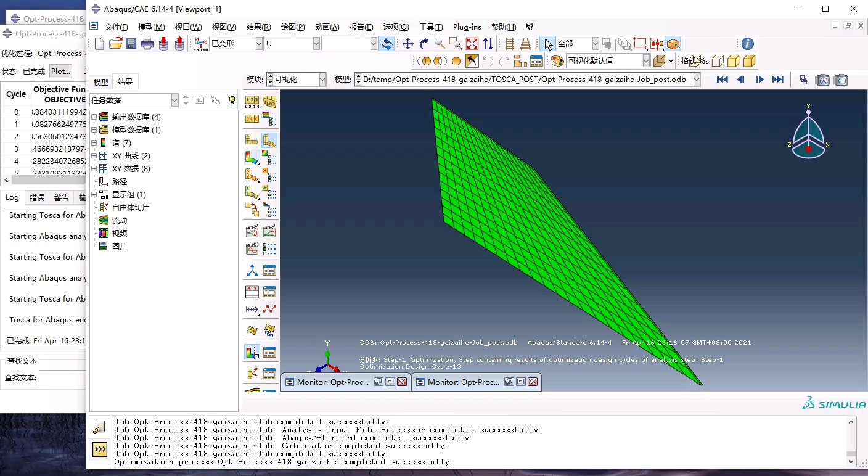Open the 绘图(P) menu
Viewport: 868px width, 476px height.
pos(293,27)
